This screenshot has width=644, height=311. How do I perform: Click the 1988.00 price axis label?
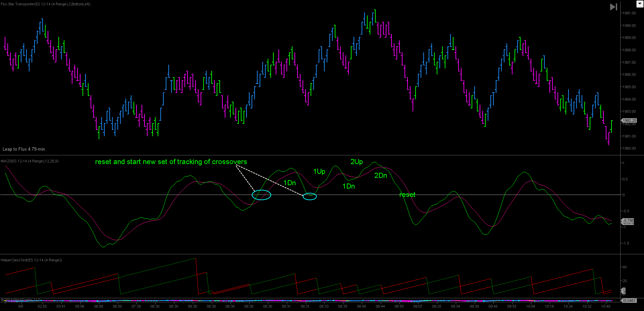tap(630, 50)
